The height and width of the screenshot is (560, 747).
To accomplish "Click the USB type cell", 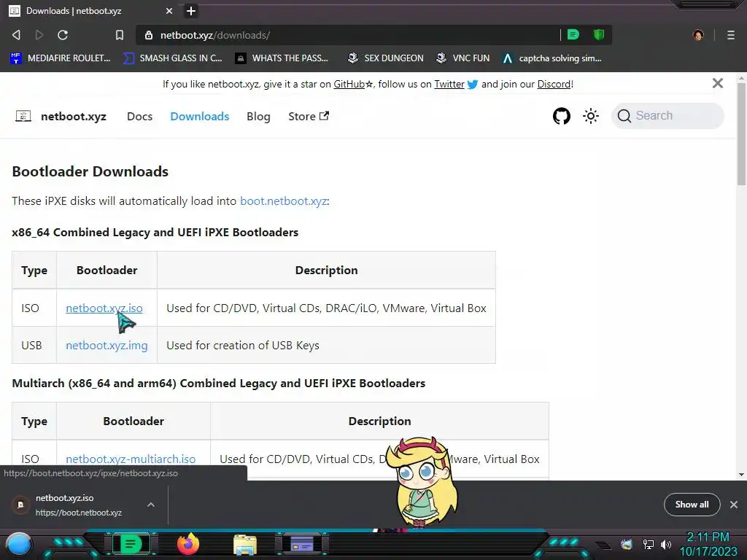I will pyautogui.click(x=34, y=345).
